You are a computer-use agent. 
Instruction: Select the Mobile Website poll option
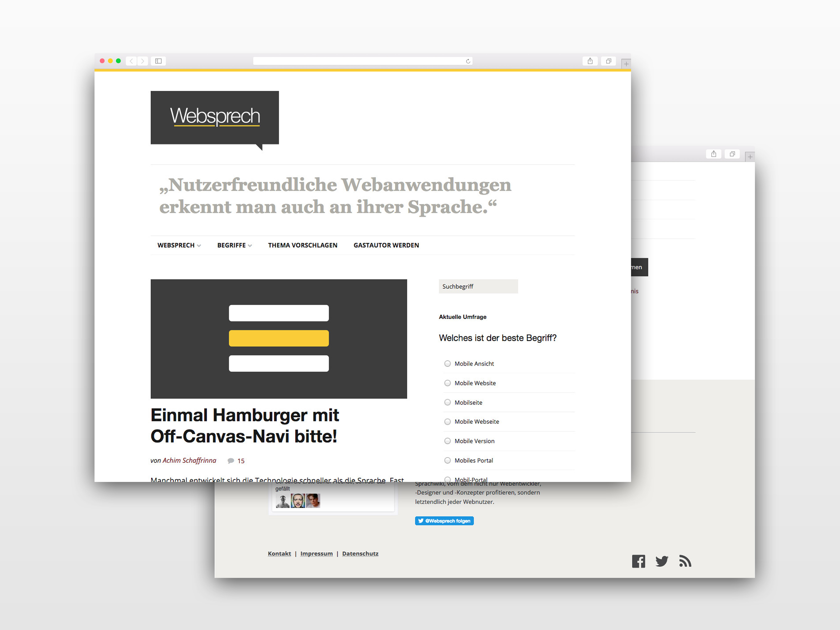coord(447,383)
